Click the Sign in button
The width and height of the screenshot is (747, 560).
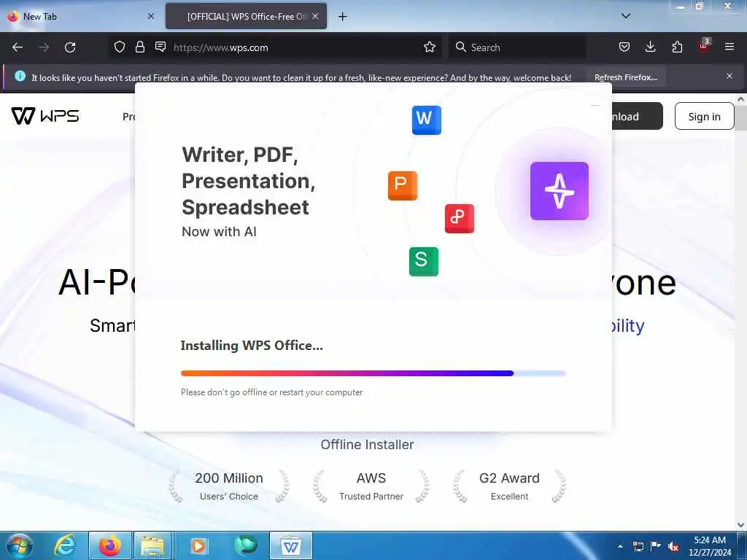click(x=704, y=116)
